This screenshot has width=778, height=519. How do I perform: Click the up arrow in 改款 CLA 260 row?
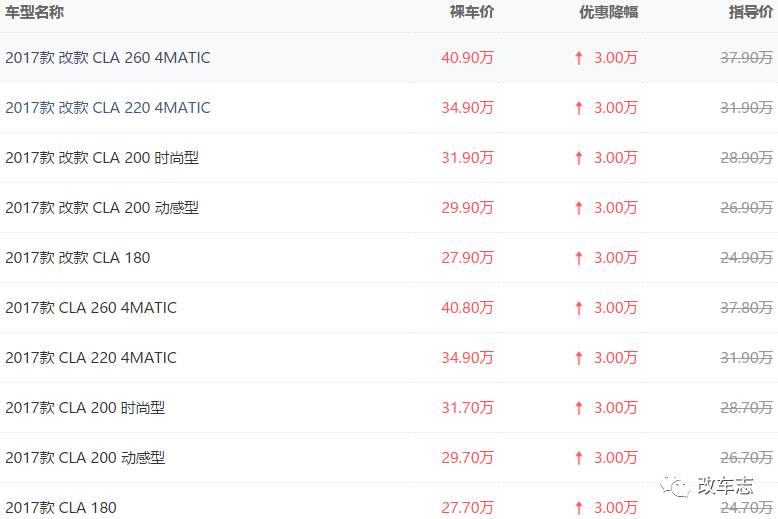579,59
